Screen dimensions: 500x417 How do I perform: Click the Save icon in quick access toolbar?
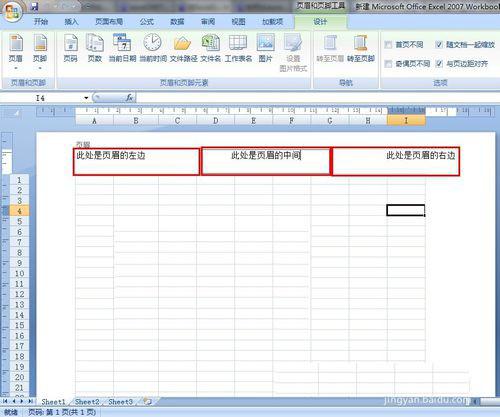[x=34, y=6]
